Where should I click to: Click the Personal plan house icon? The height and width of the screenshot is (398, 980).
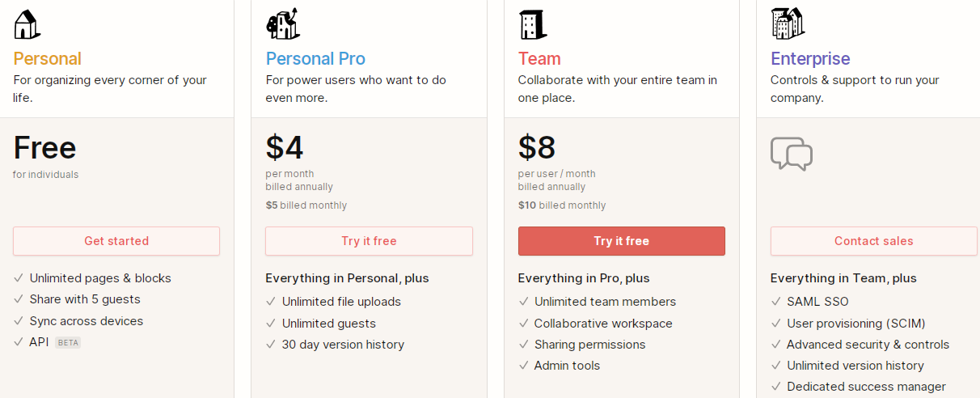tap(27, 24)
